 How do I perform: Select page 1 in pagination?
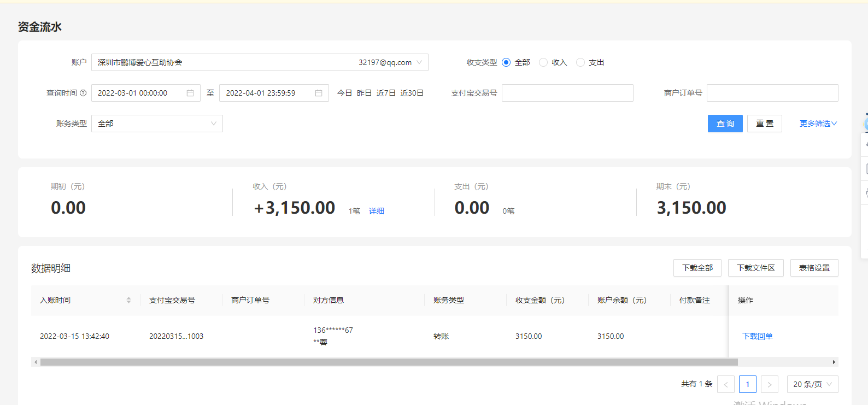click(748, 384)
